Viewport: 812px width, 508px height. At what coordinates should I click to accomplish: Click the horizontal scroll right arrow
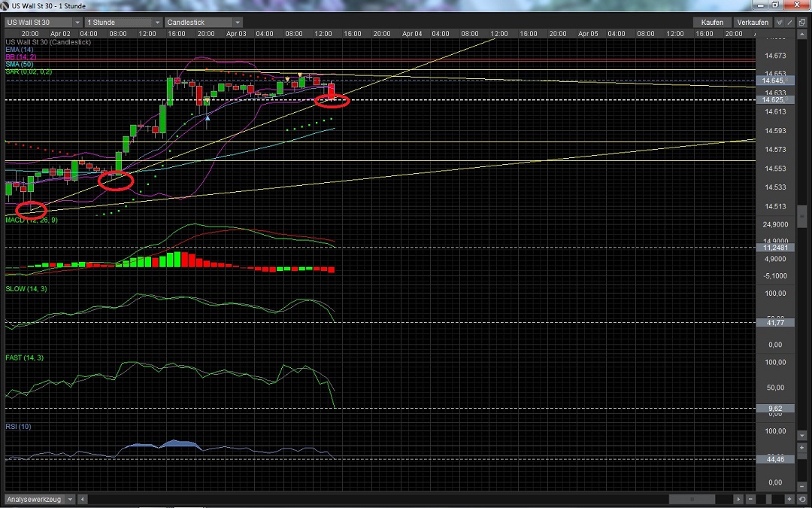738,499
